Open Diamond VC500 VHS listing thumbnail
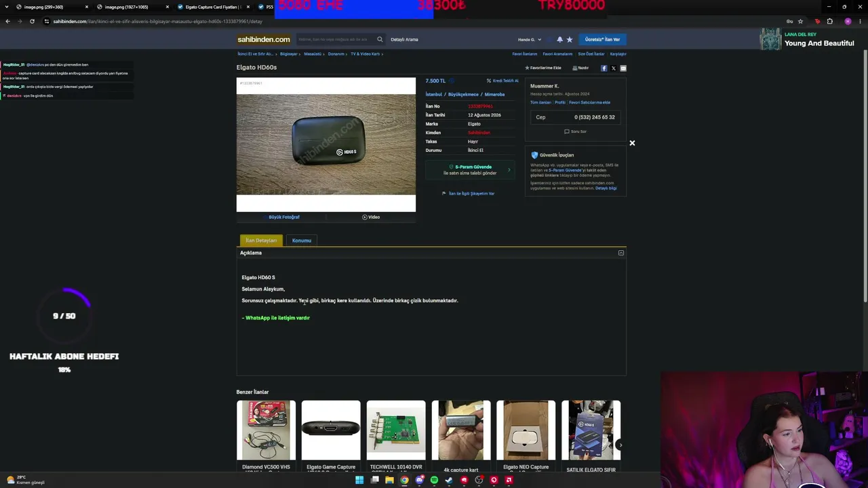This screenshot has width=868, height=488. 266,430
